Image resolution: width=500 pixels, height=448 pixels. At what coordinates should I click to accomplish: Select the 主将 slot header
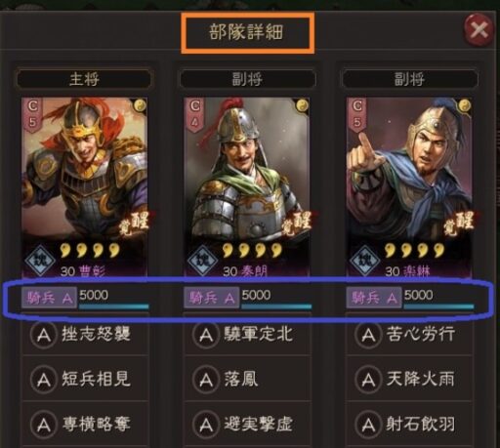click(x=84, y=79)
